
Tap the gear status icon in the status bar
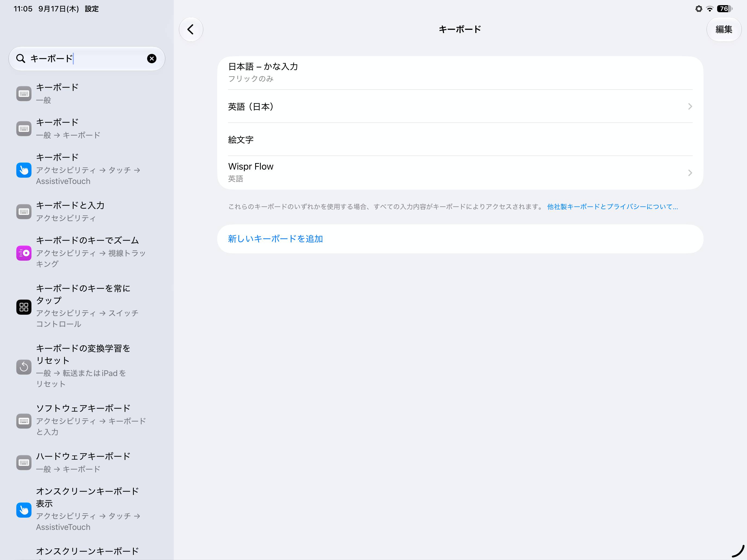coord(699,9)
